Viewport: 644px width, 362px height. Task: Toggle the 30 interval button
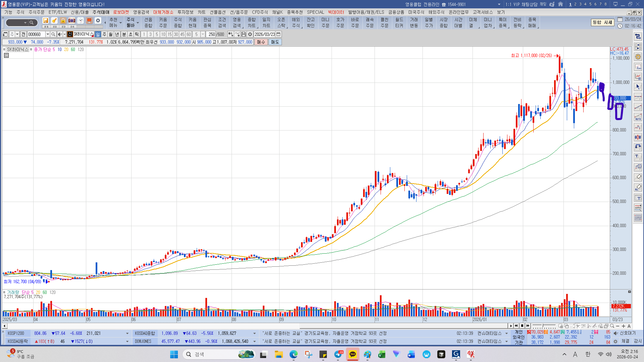coord(176,34)
